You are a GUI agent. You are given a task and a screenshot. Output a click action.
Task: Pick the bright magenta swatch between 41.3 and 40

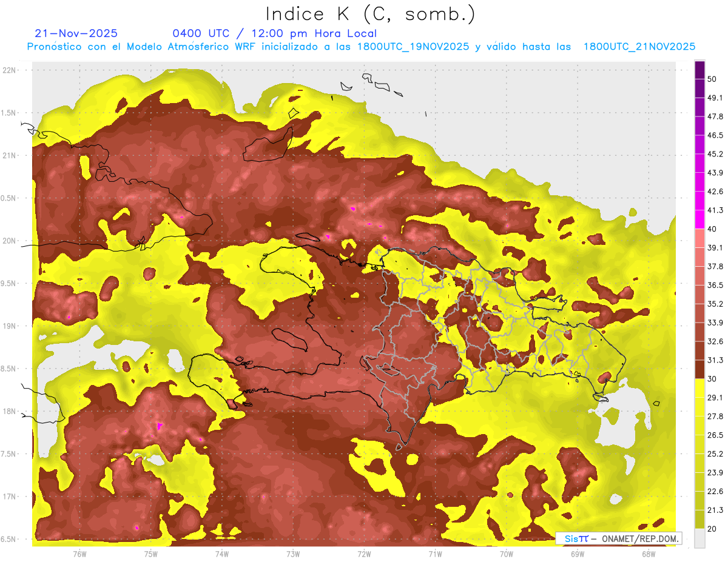(699, 219)
